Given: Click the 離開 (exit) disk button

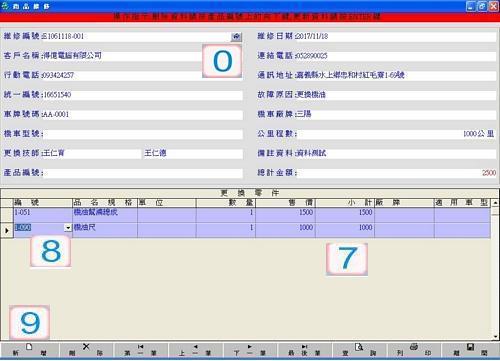Looking at the screenshot, I should tap(470, 350).
